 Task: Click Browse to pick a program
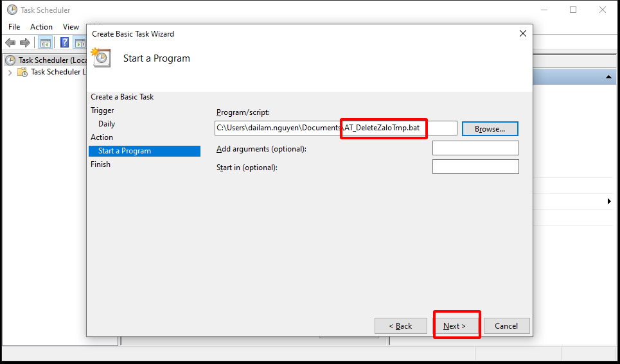[x=490, y=129]
